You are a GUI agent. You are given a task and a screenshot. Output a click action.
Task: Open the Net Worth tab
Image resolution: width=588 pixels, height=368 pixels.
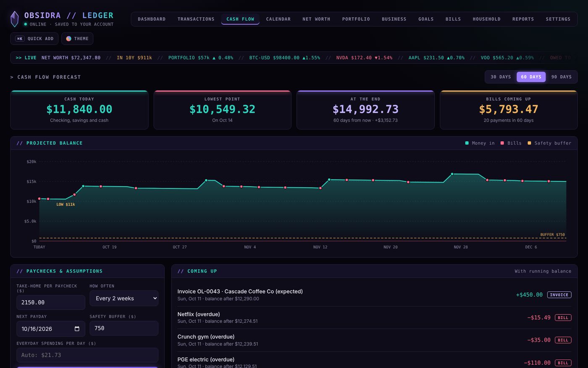[316, 19]
